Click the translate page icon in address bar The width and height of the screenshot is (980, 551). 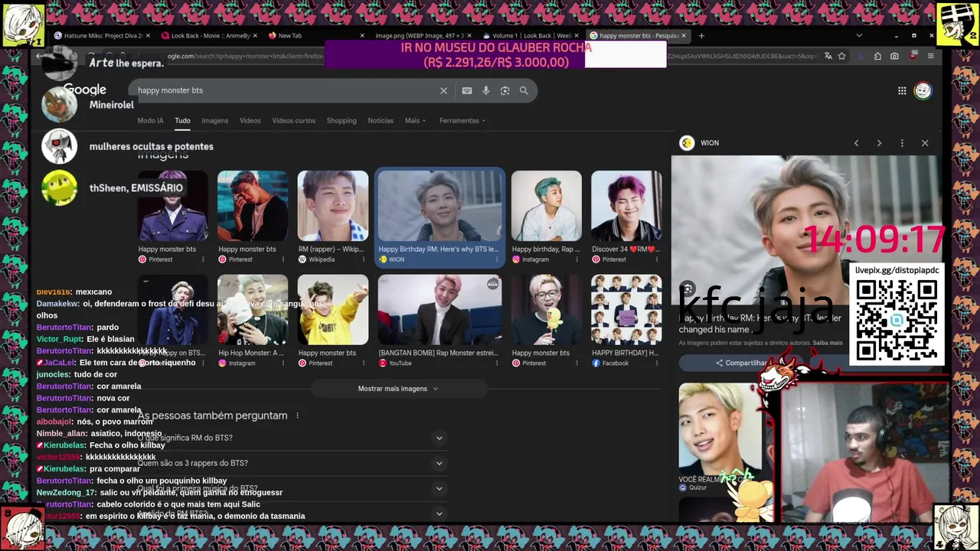[828, 56]
